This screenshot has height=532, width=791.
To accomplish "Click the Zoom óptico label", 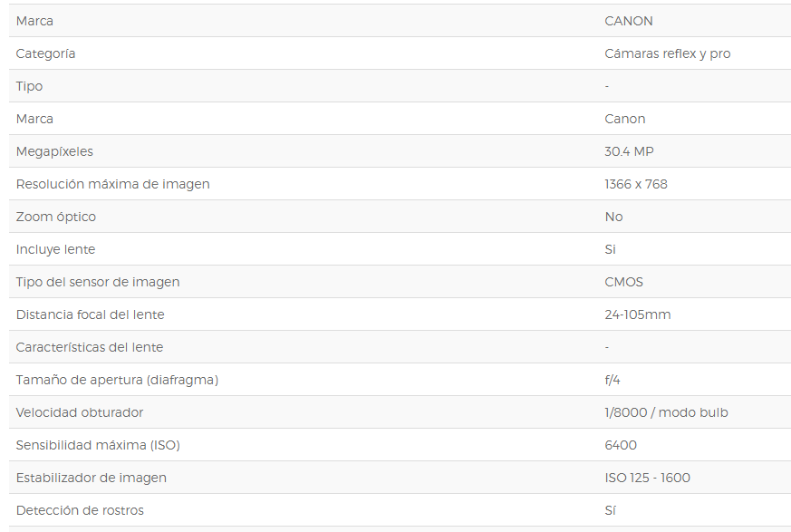I will point(56,217).
